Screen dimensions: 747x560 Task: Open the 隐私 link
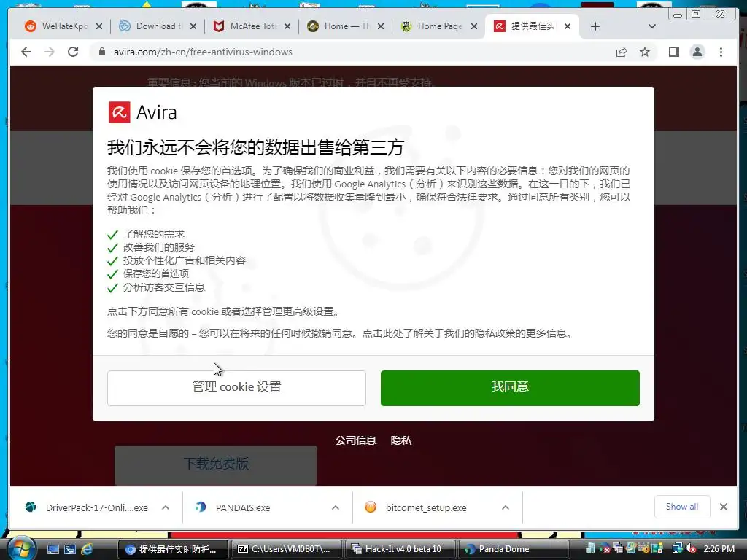click(x=401, y=440)
